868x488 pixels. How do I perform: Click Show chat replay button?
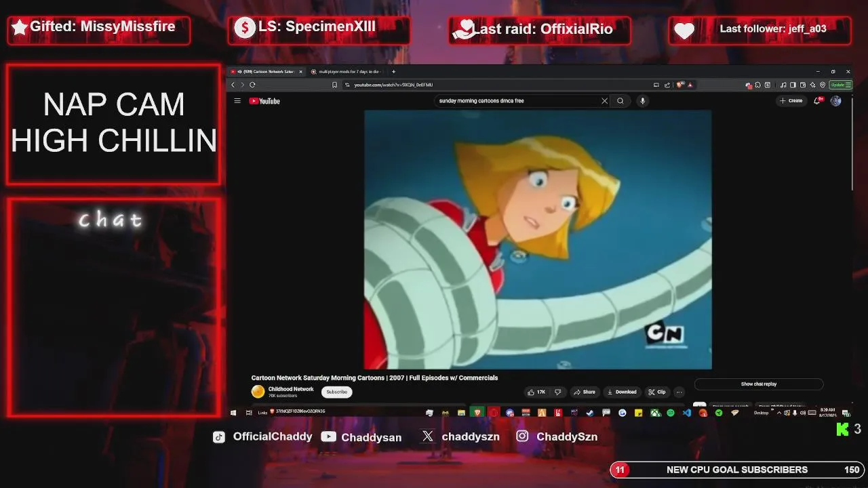tap(758, 384)
